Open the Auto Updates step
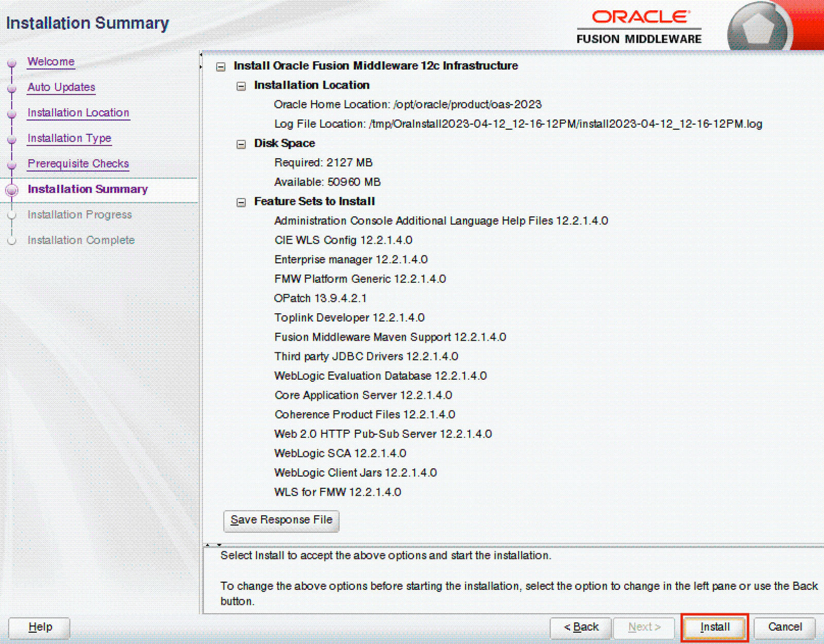This screenshot has height=644, width=824. point(61,87)
